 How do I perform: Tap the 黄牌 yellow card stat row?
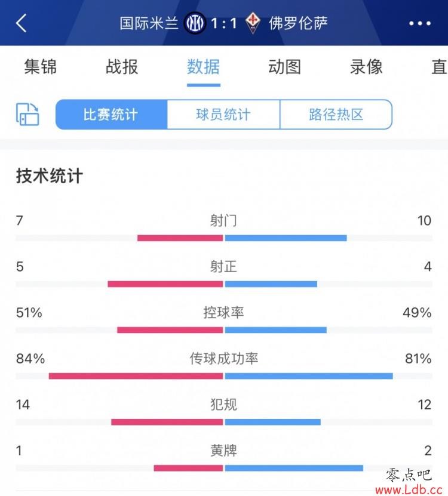224,458
